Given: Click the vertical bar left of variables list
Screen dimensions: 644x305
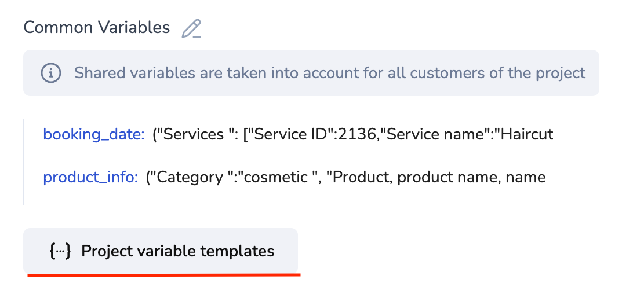Looking at the screenshot, I should tap(24, 162).
